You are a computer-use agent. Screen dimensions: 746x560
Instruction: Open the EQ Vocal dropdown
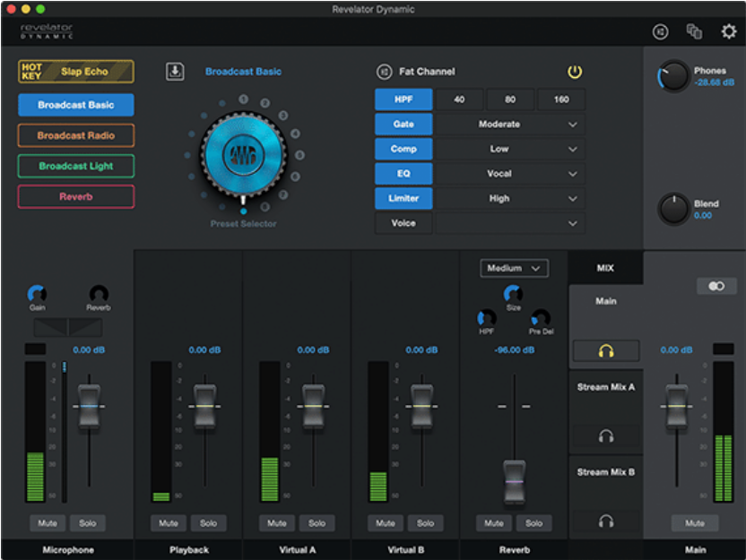509,174
